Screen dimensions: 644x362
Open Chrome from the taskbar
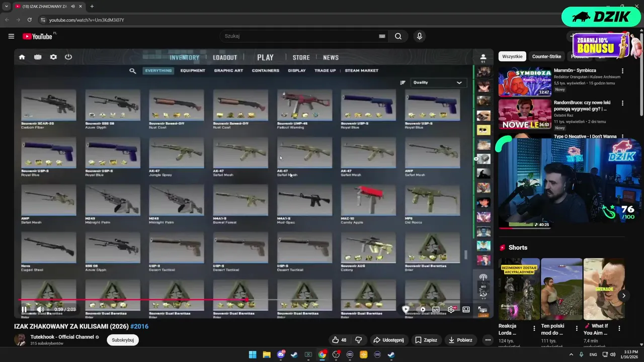322,354
